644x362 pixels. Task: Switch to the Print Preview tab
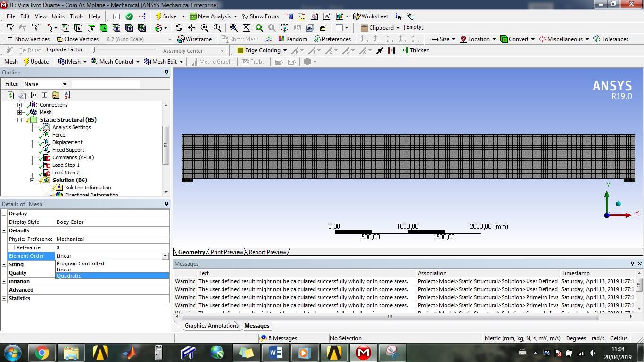pos(227,252)
